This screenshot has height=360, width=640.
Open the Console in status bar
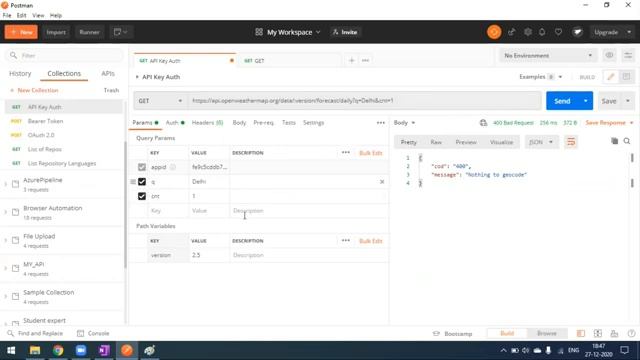[93, 333]
